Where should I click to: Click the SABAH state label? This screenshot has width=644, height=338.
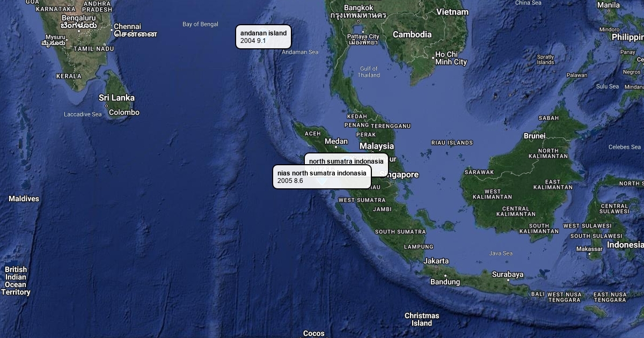[x=548, y=118]
